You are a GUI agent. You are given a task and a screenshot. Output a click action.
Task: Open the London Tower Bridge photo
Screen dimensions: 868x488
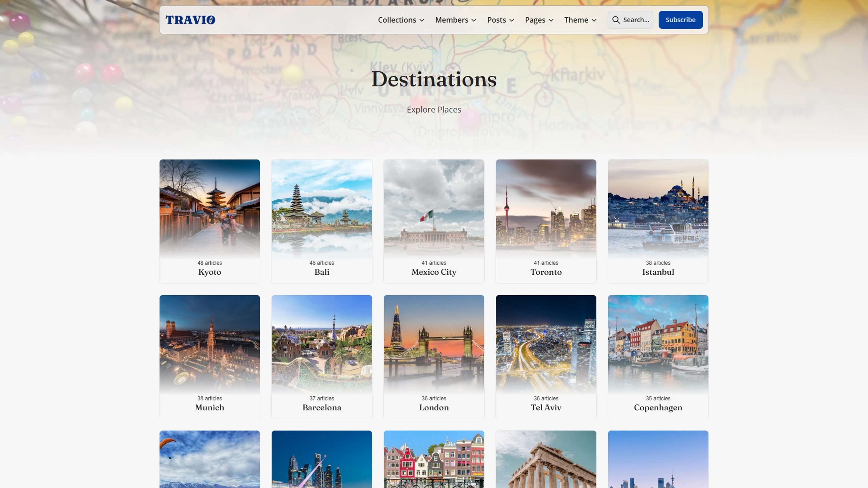[x=434, y=344]
